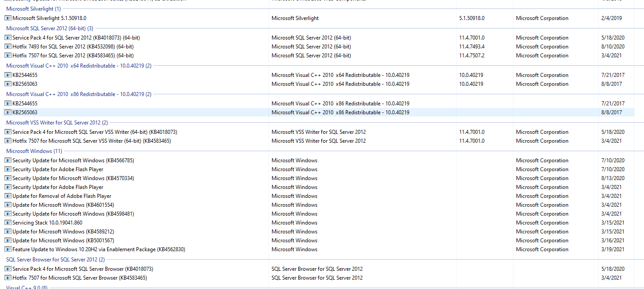The image size is (644, 289).
Task: Click the icon beside Hotfix 7507 for SQL Server Browser
Action: [8, 278]
